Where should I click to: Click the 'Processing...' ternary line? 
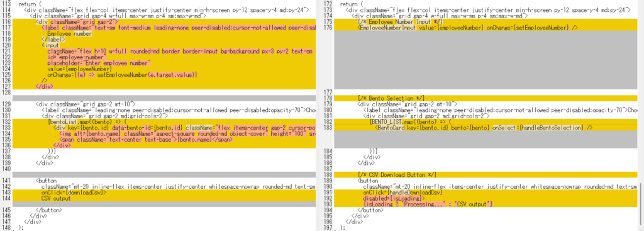coord(428,205)
